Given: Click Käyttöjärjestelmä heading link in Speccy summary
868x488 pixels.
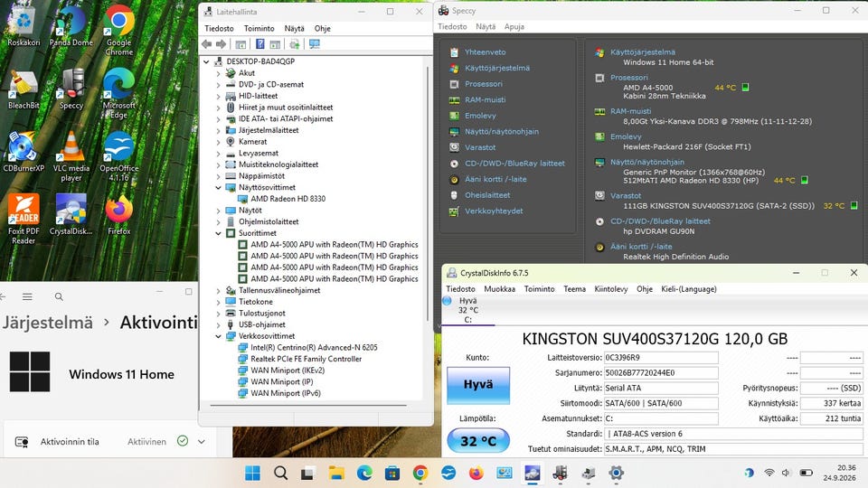Looking at the screenshot, I should [x=643, y=52].
